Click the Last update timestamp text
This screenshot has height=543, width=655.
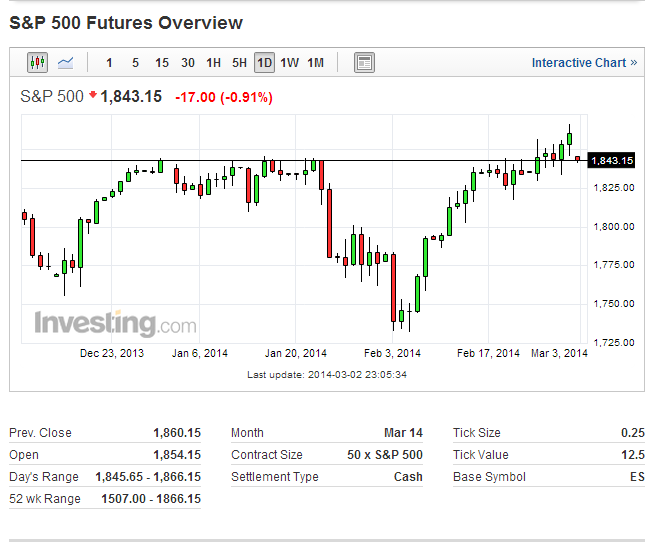pos(327,375)
